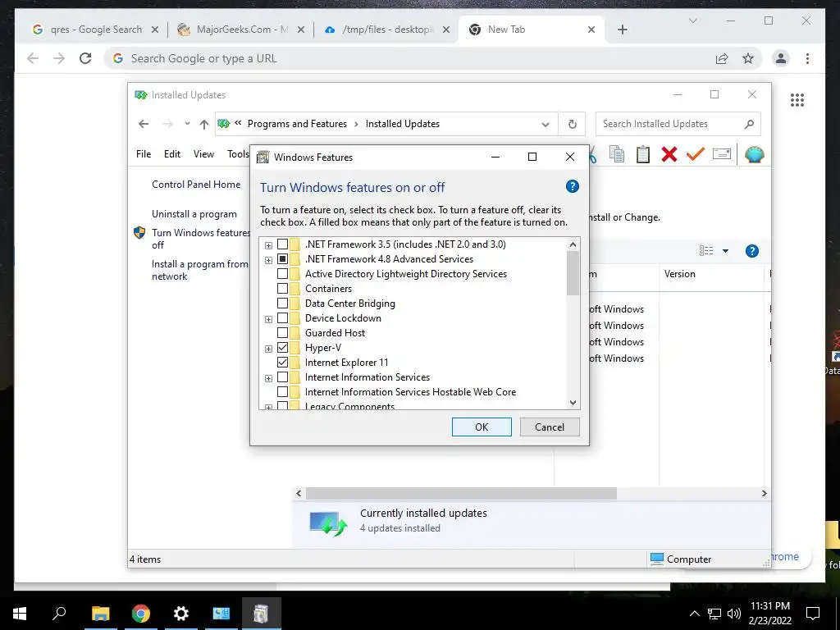The height and width of the screenshot is (630, 840).
Task: Check Active Directory Lightweight Directory Services
Action: click(282, 274)
